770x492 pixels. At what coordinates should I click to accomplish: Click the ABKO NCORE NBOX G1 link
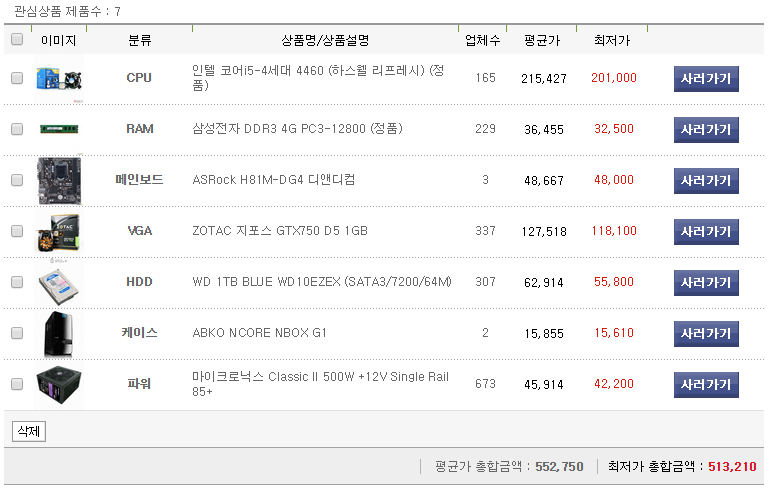259,333
